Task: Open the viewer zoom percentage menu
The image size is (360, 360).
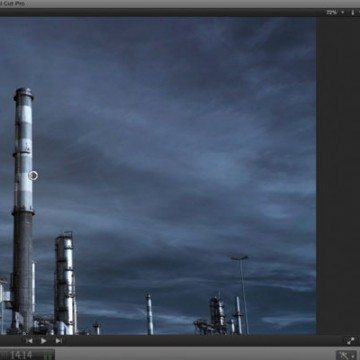Action: point(331,12)
